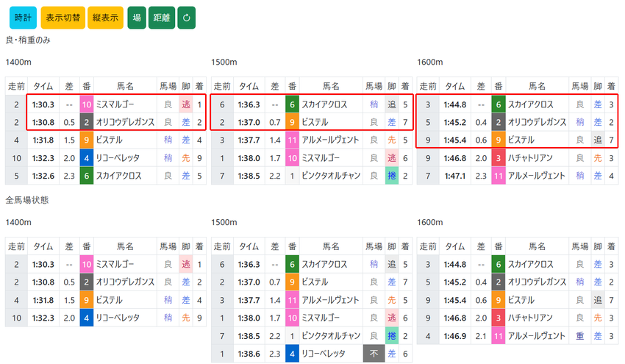The width and height of the screenshot is (625, 364).
Task: Click time 1:47.1 in top 1600m table
Action: [455, 176]
